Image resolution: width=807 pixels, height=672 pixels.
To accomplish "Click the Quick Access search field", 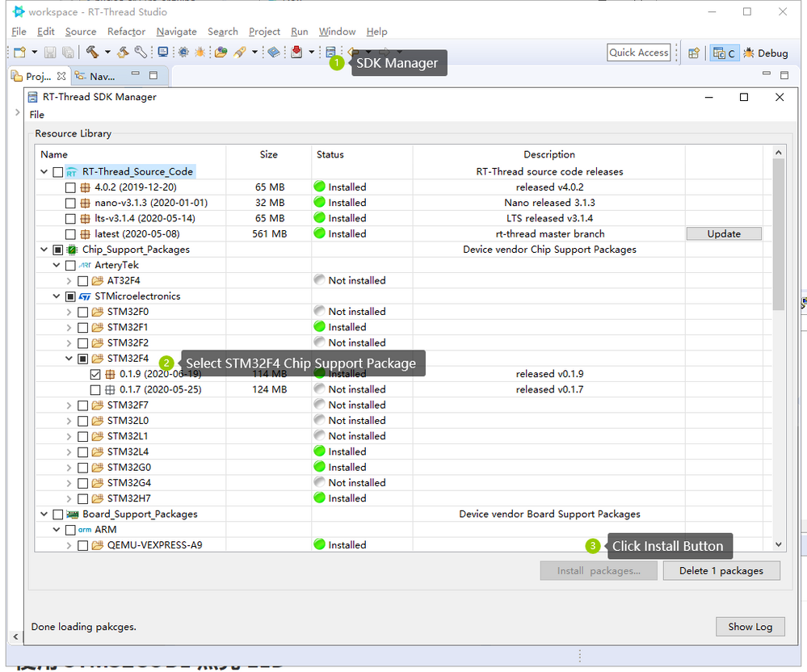I will coord(639,52).
